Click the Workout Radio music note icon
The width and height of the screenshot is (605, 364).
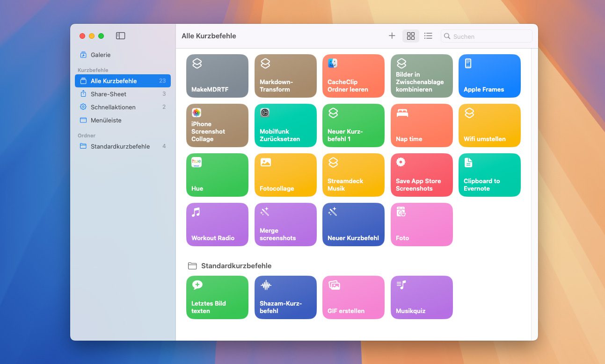click(x=196, y=212)
